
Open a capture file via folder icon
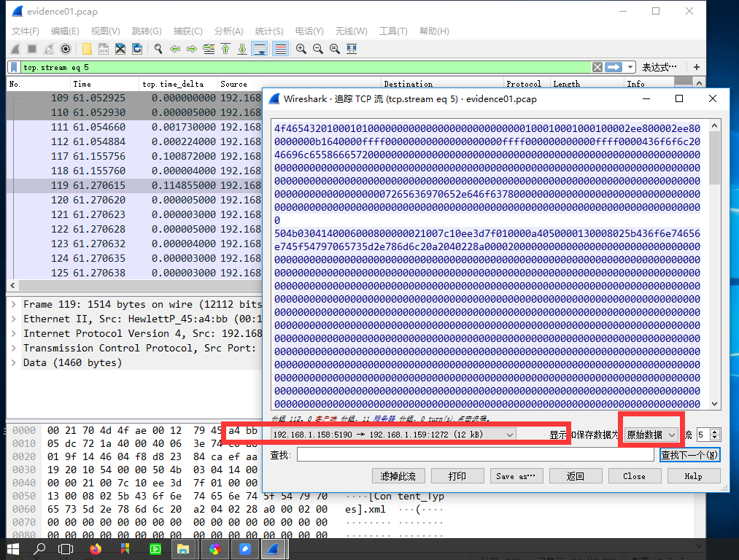[x=87, y=49]
